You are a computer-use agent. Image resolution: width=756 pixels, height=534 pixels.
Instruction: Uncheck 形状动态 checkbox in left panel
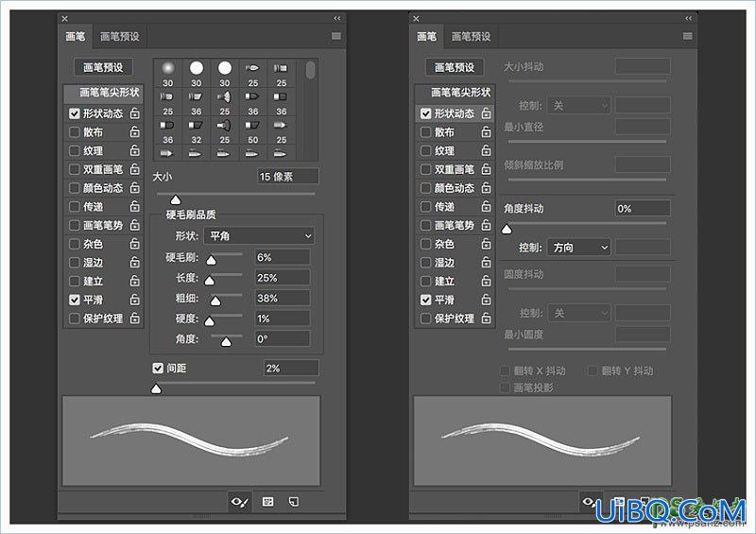(75, 113)
